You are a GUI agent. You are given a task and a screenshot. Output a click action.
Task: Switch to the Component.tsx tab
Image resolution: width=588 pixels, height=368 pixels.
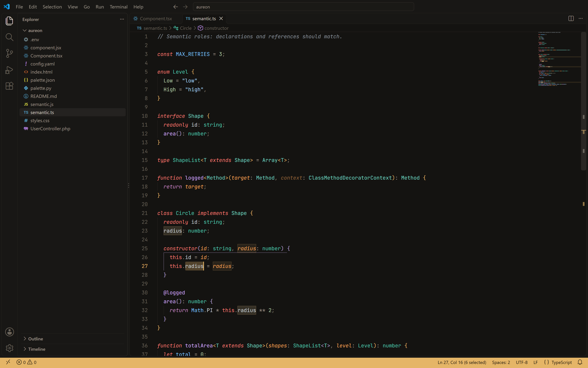coord(156,19)
